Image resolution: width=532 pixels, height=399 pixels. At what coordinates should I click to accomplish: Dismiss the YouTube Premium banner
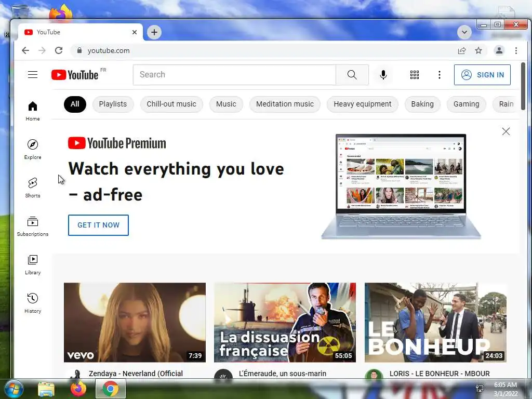click(x=506, y=131)
